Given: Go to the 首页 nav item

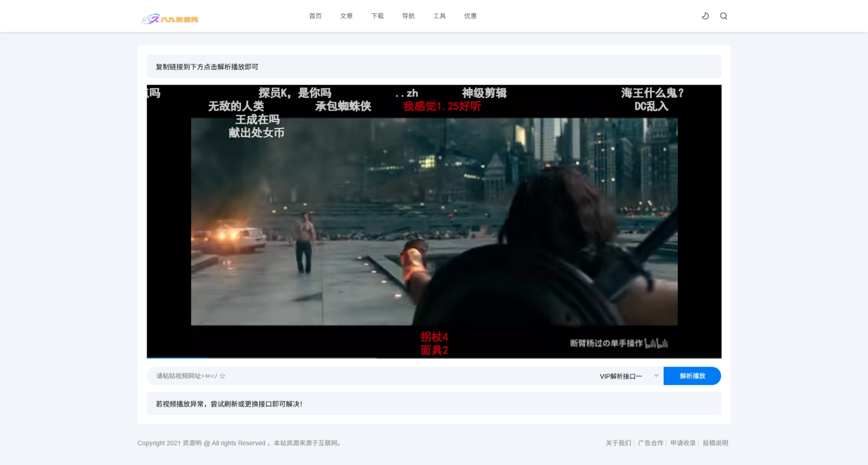Looking at the screenshot, I should click(x=315, y=16).
